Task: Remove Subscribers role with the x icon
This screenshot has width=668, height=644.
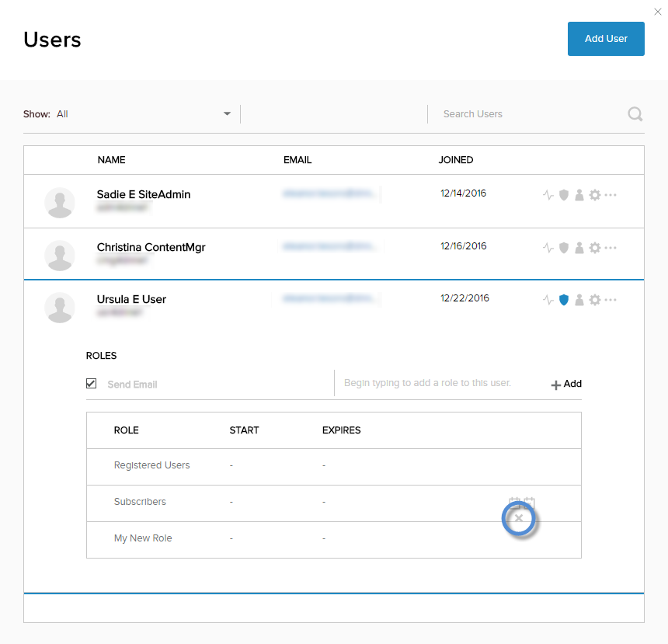Action: pos(518,518)
